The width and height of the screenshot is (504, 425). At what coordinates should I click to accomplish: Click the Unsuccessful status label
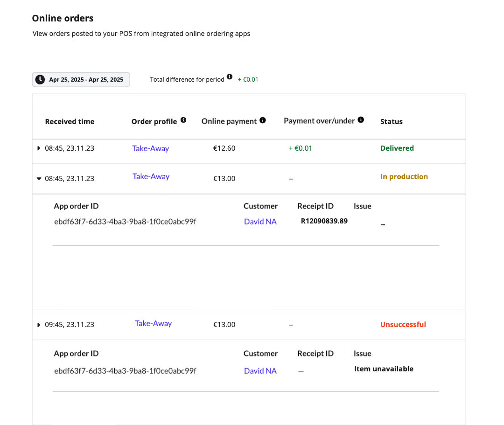[403, 324]
